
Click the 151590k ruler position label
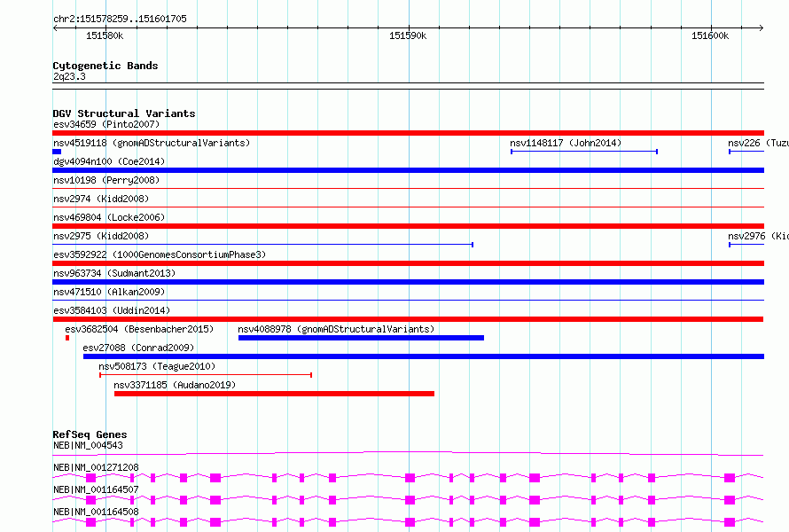point(408,35)
